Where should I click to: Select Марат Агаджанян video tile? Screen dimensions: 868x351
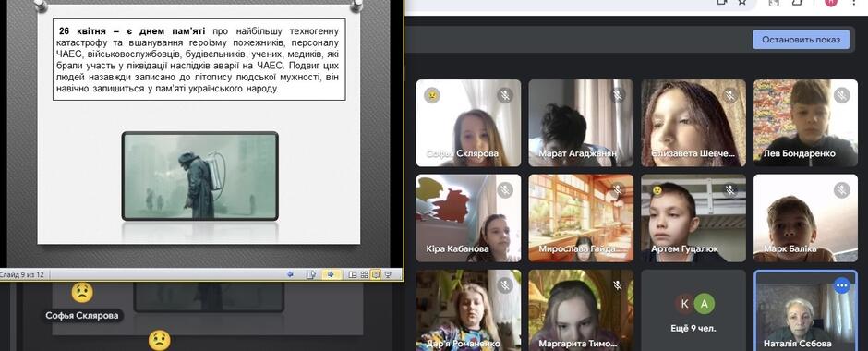tap(581, 123)
